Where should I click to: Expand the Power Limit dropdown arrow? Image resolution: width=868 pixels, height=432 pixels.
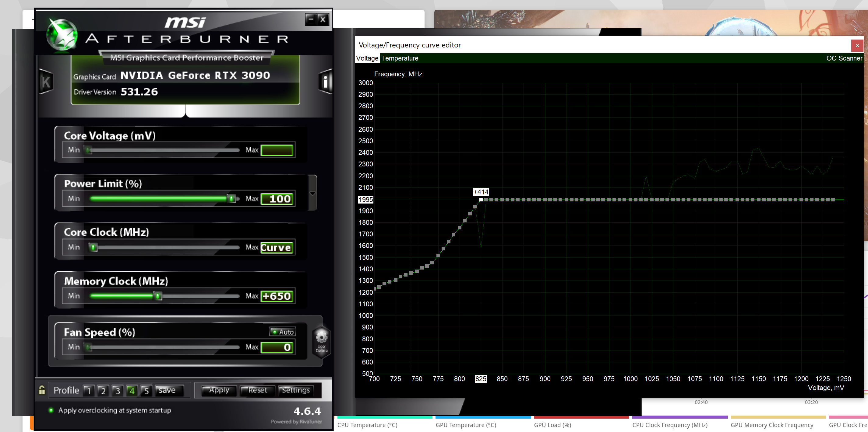pos(312,193)
